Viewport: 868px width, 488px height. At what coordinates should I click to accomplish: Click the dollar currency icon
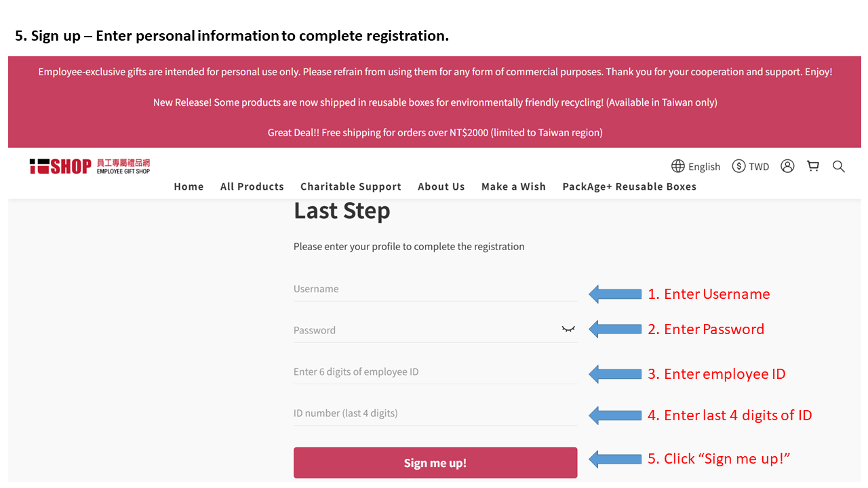pyautogui.click(x=738, y=166)
